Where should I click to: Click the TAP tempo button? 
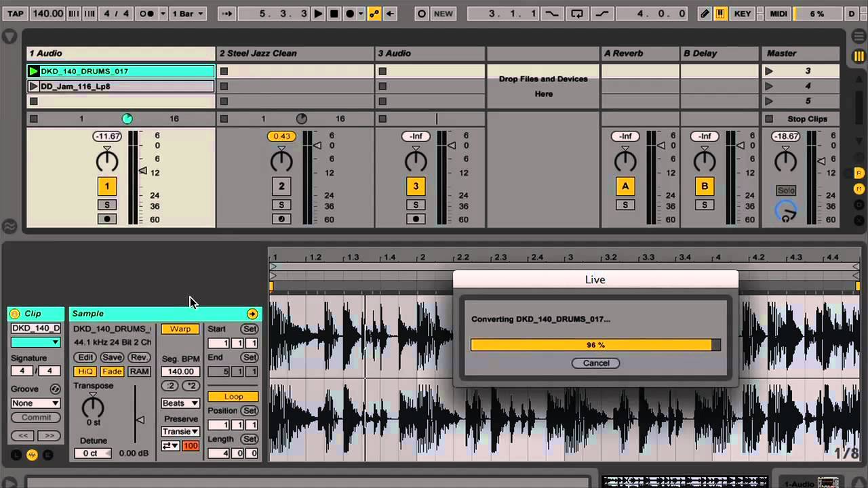coord(14,14)
